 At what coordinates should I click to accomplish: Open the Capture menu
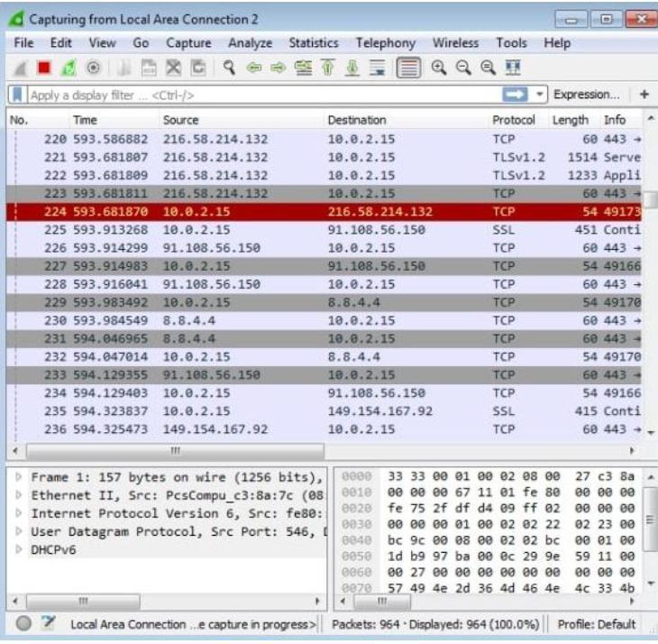188,42
